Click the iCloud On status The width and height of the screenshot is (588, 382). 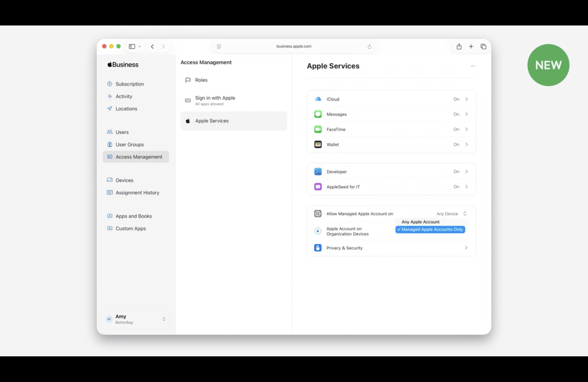coord(456,99)
